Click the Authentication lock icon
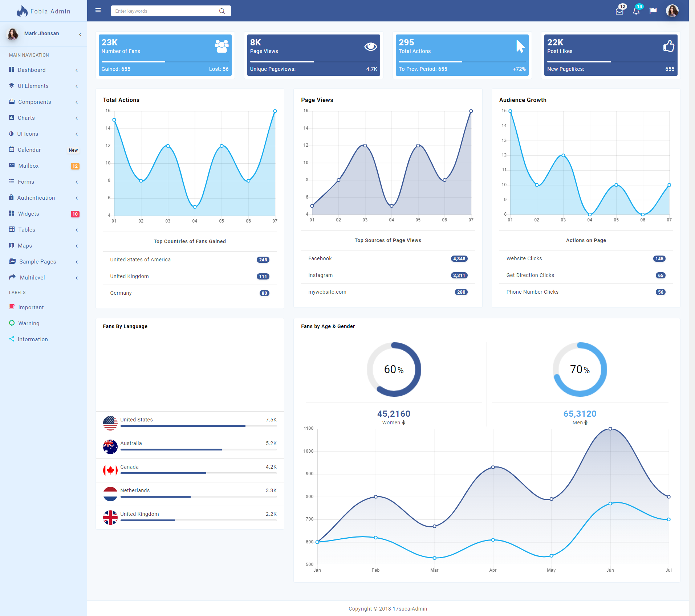This screenshot has height=616, width=695. click(x=11, y=197)
